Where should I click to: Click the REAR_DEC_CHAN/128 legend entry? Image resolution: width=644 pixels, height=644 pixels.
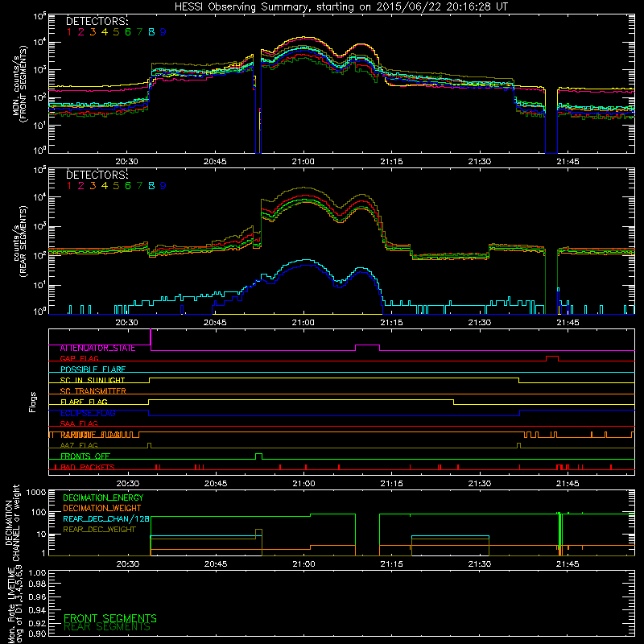(x=106, y=518)
